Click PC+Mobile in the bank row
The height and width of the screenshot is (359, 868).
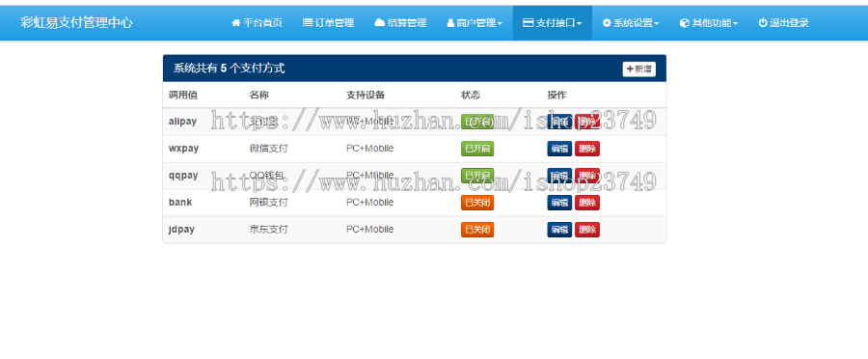pos(370,203)
